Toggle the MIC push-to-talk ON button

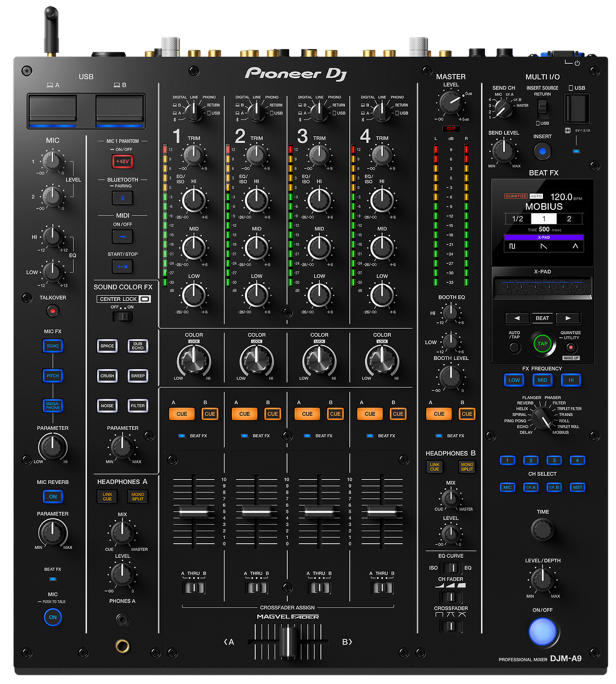pos(53,617)
